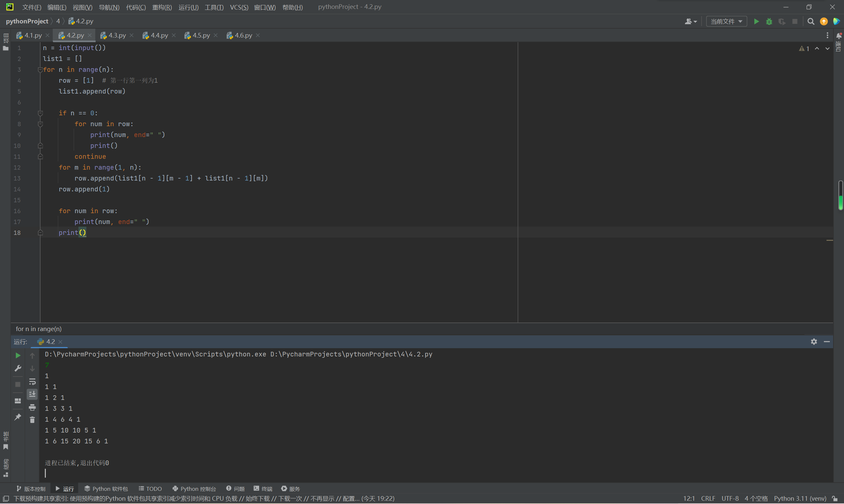The image size is (844, 504).
Task: Open the Python 控制台 tool window
Action: (x=194, y=489)
